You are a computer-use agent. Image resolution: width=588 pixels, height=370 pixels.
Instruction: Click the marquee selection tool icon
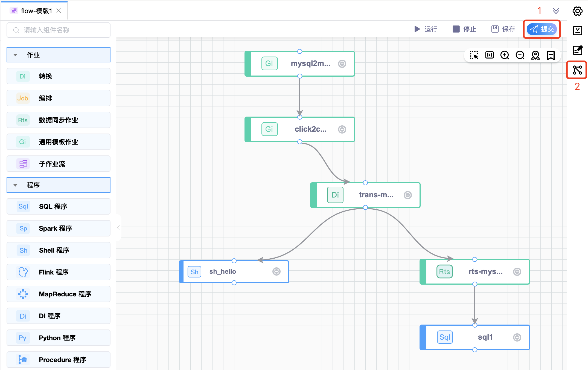click(x=474, y=55)
